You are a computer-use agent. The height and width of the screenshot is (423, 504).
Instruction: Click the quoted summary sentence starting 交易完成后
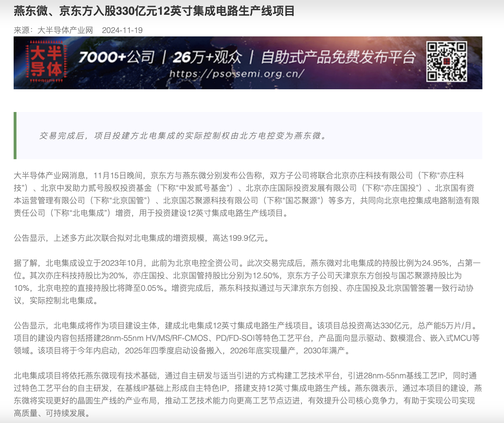coord(184,136)
